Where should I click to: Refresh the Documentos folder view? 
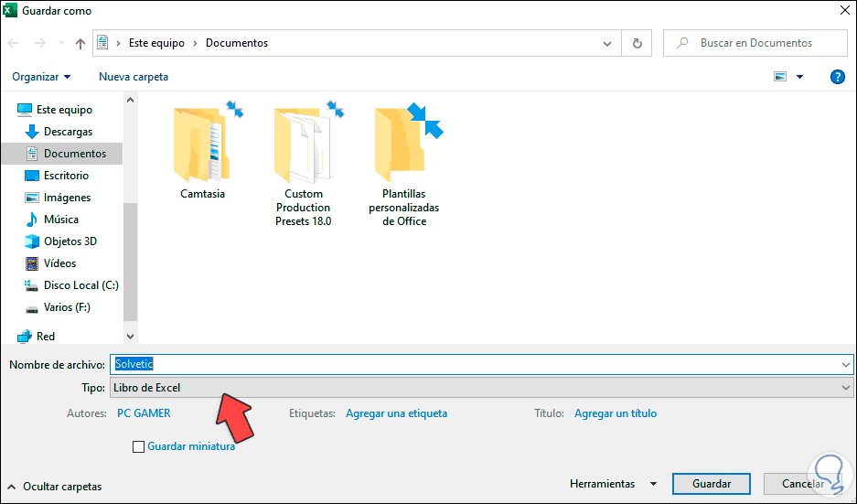[637, 43]
